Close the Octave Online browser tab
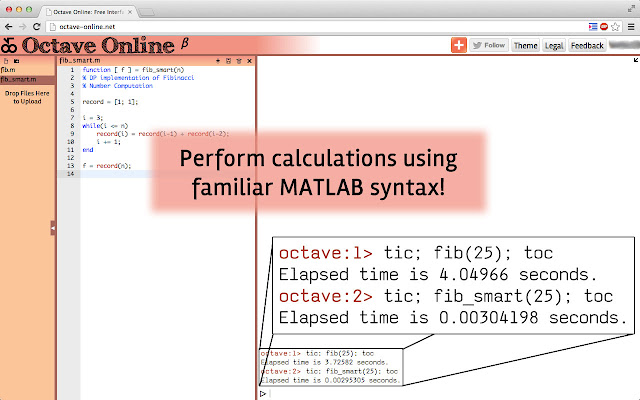Viewport: 640px width, 400px height. (x=130, y=12)
